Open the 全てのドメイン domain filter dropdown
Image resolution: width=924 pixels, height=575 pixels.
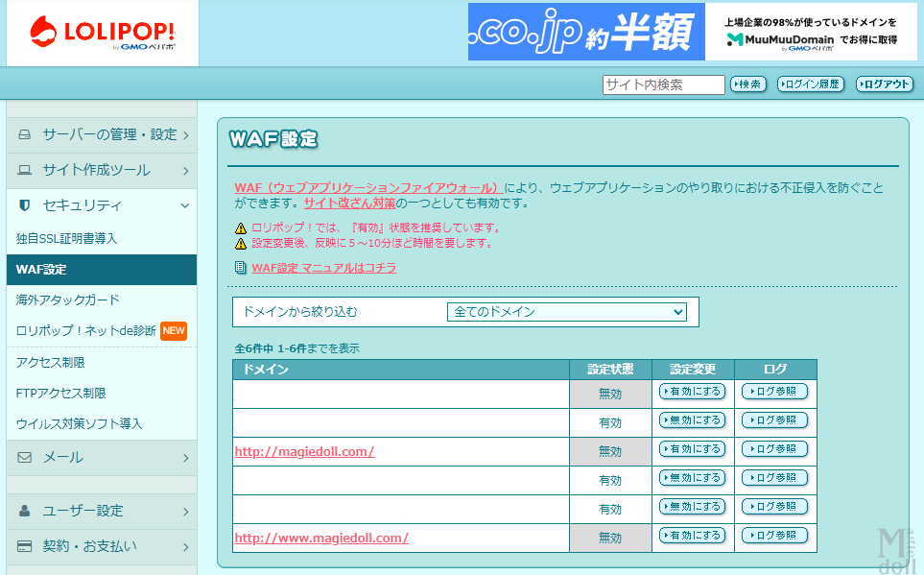tap(567, 312)
